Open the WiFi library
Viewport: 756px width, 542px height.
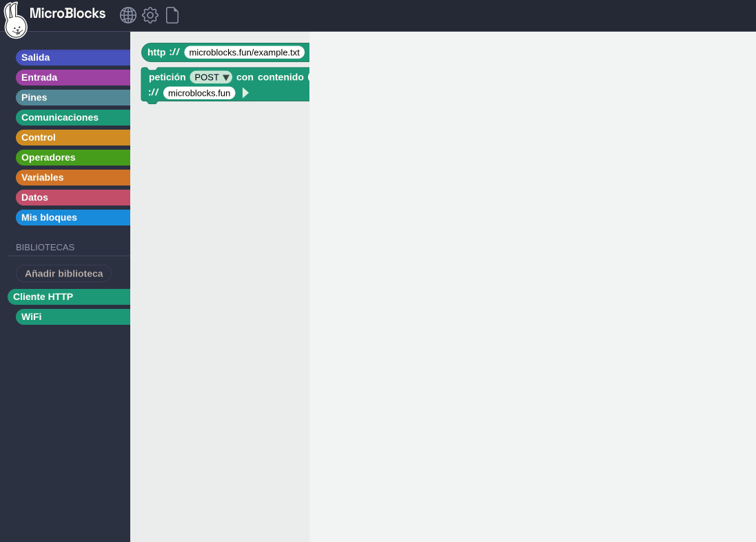73,317
